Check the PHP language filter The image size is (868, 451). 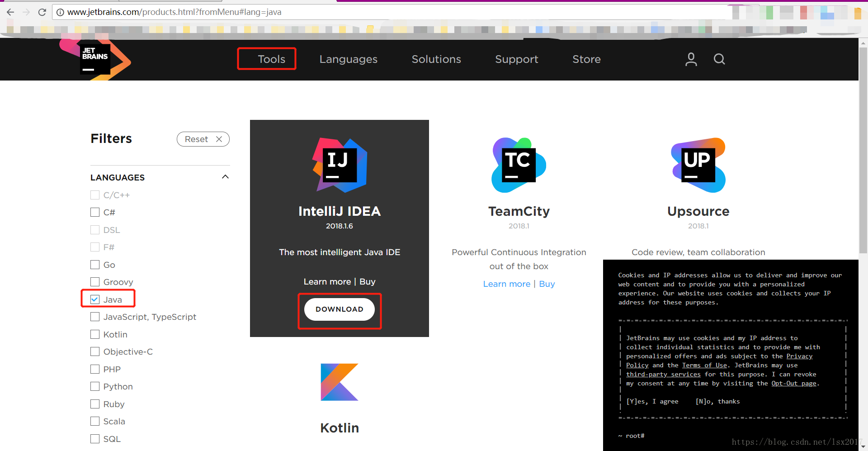[95, 369]
